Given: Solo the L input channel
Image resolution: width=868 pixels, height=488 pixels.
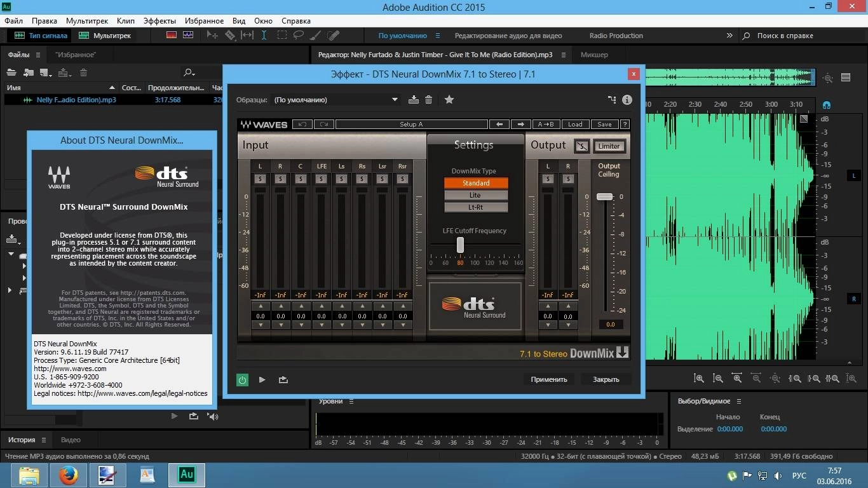Looking at the screenshot, I should click(x=260, y=179).
